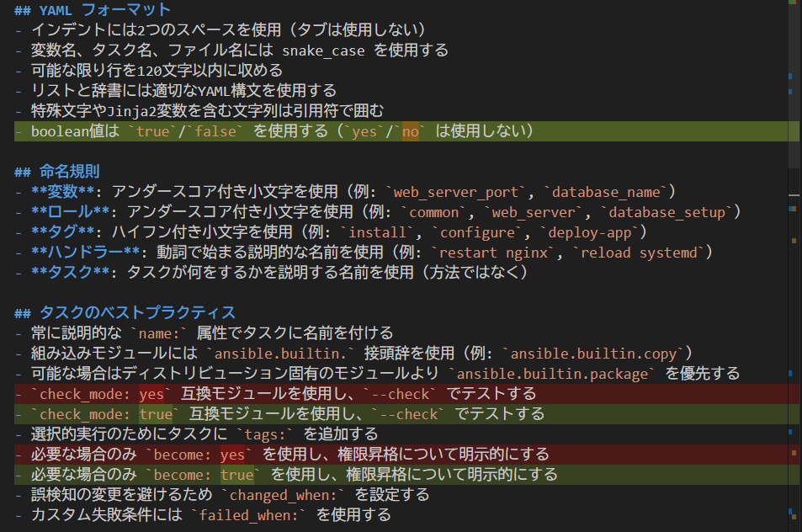Image resolution: width=802 pixels, height=532 pixels.
Task: Click the removed line containing 'check_mode: yes'
Action: tap(286, 394)
